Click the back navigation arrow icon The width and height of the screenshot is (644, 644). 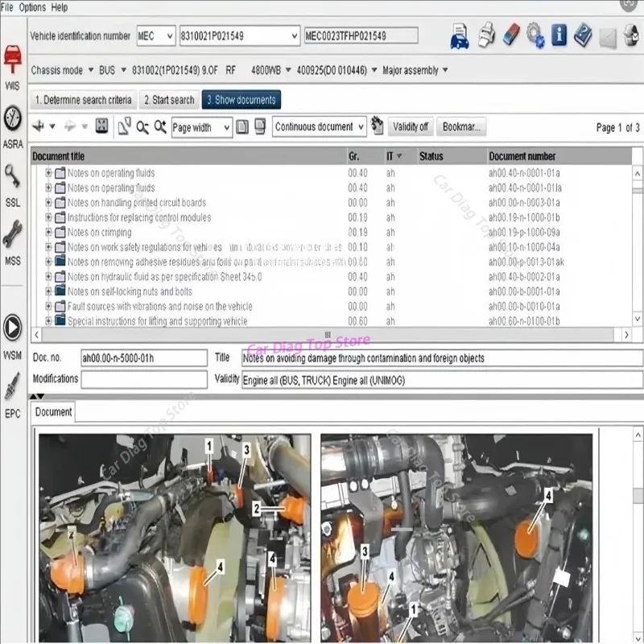39,126
